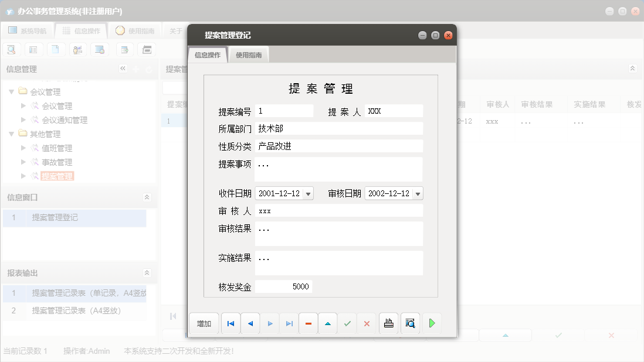Delete the current record with the minus icon
644x362 pixels.
point(308,323)
